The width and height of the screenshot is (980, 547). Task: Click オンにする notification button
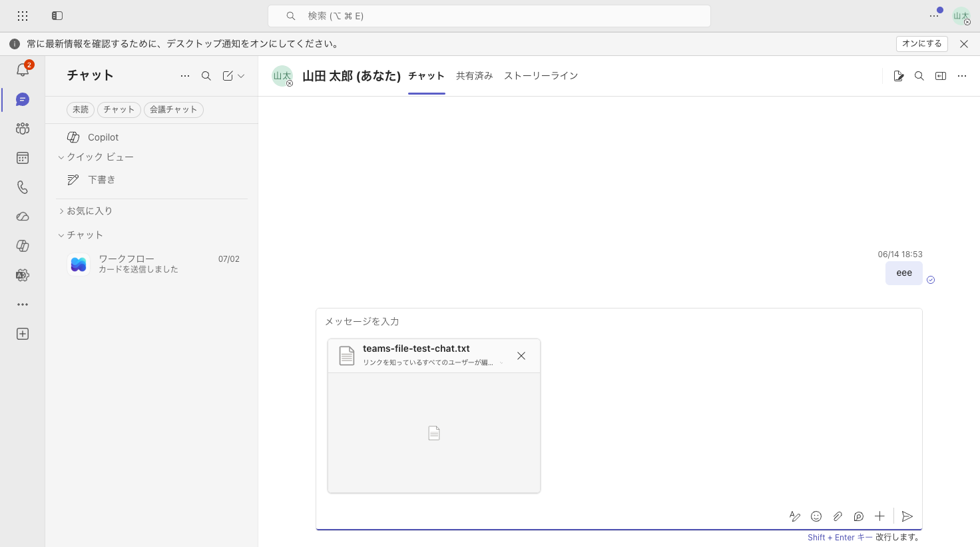tap(922, 44)
